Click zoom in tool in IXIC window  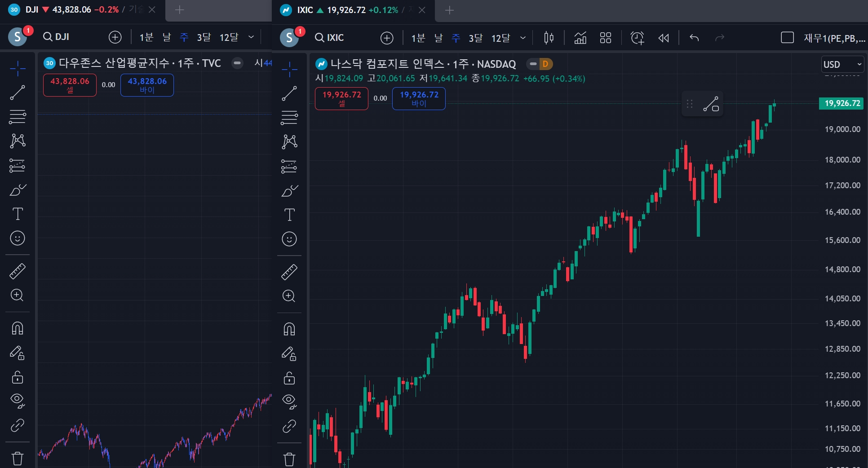pyautogui.click(x=289, y=296)
